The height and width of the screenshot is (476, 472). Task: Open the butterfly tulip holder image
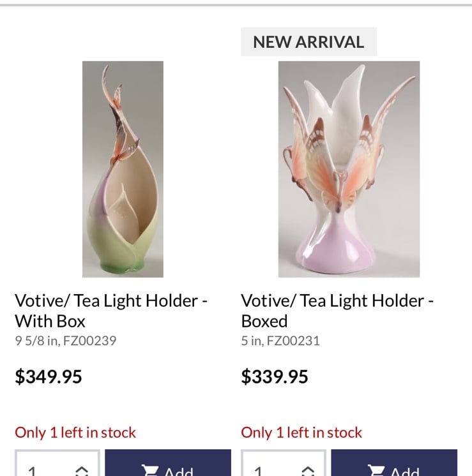pyautogui.click(x=349, y=169)
